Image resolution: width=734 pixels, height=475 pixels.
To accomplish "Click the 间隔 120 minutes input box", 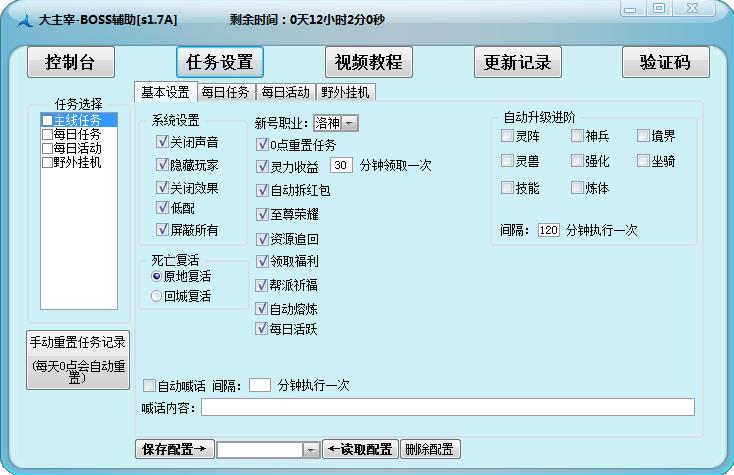I will (x=548, y=230).
